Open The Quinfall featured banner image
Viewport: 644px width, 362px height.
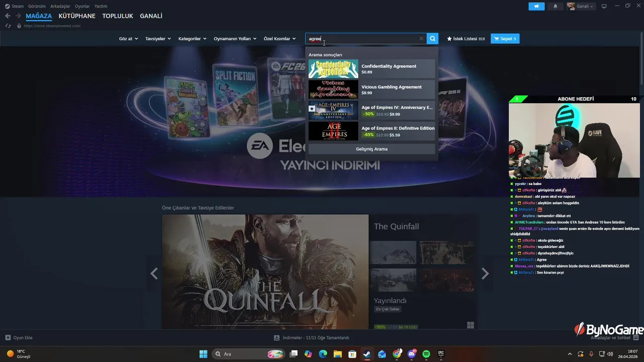[x=265, y=272]
